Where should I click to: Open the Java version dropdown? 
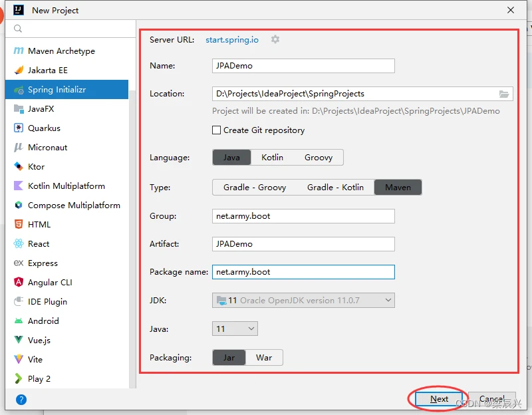tap(235, 329)
